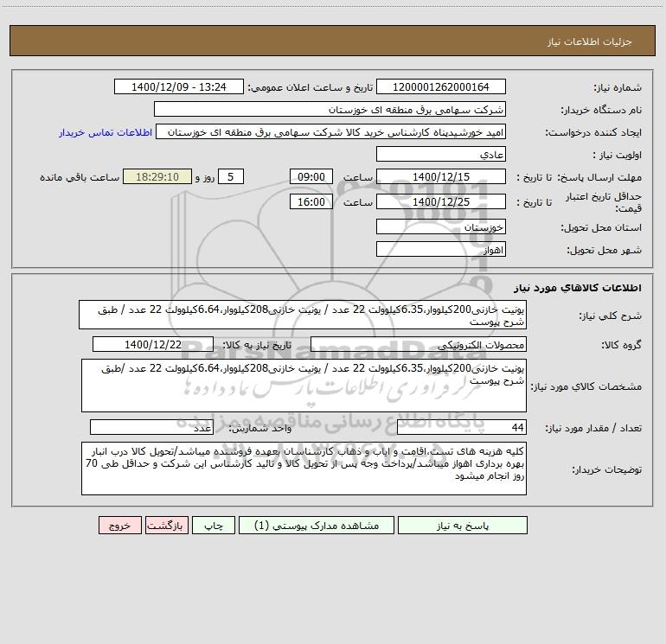Click the بازگشت back button
This screenshot has width=666, height=644.
(x=164, y=525)
